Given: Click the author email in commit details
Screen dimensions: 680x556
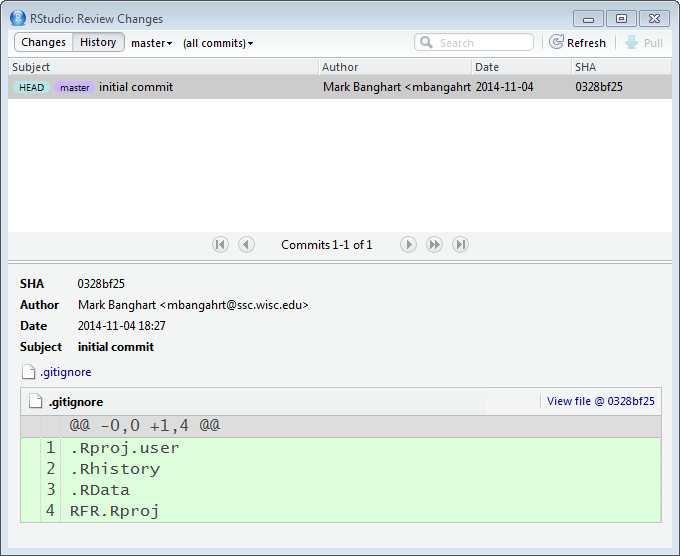Looking at the screenshot, I should point(234,305).
